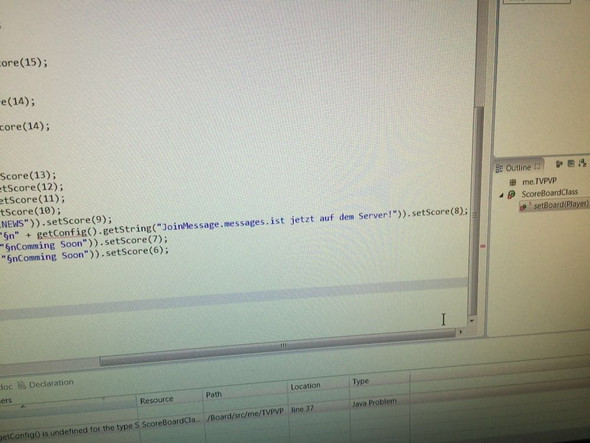Click the me.TVPVP package icon
The width and height of the screenshot is (590, 443).
[512, 182]
